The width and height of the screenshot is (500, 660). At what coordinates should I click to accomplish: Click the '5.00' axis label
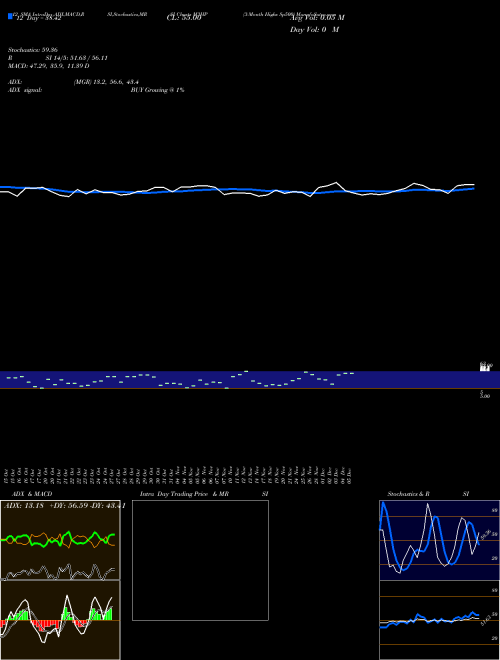tap(485, 395)
